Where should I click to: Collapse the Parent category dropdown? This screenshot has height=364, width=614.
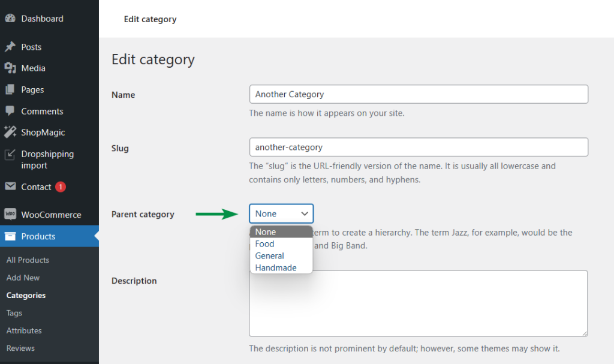[x=281, y=213]
